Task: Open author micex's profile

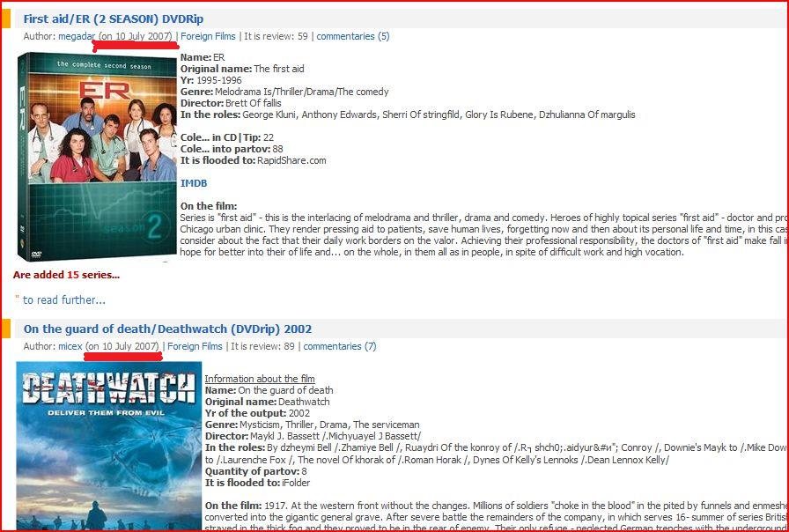Action: coord(70,346)
